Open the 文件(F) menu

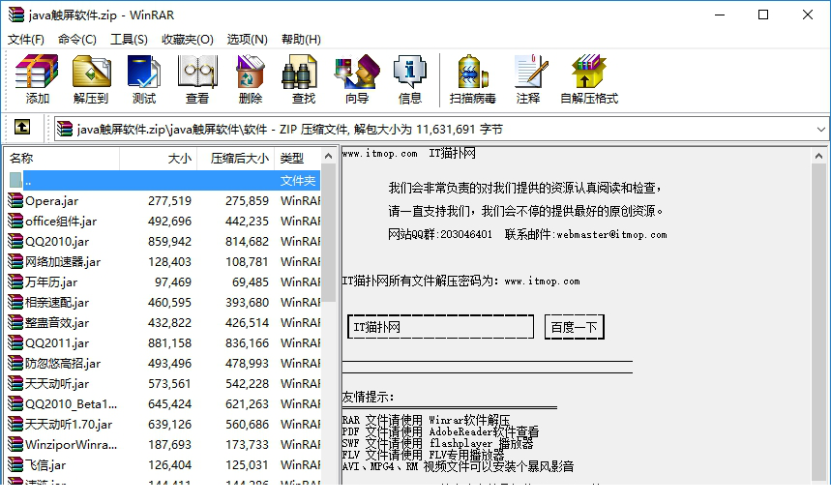pos(26,40)
